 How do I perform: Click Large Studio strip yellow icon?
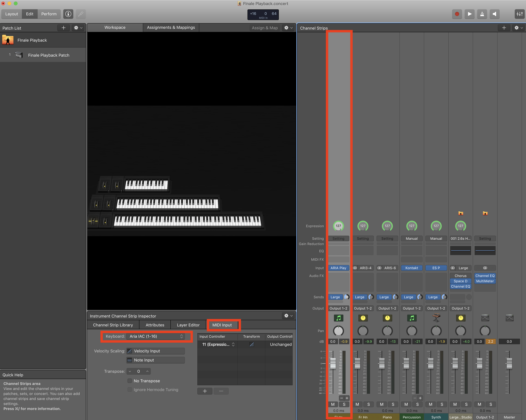[461, 318]
